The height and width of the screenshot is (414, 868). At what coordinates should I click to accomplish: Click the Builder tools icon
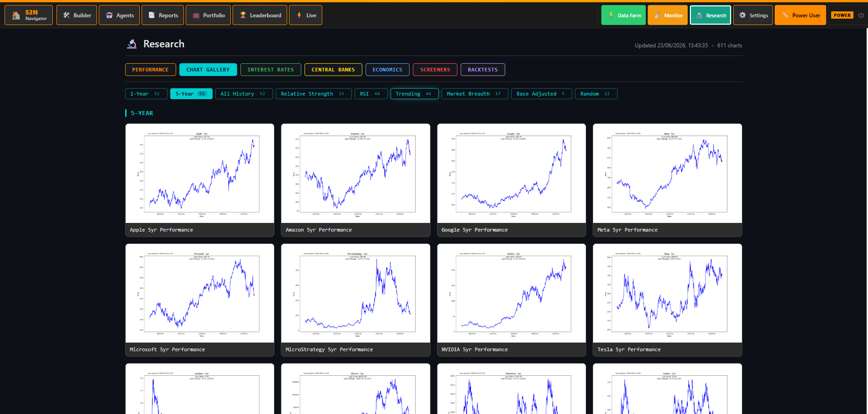click(66, 15)
